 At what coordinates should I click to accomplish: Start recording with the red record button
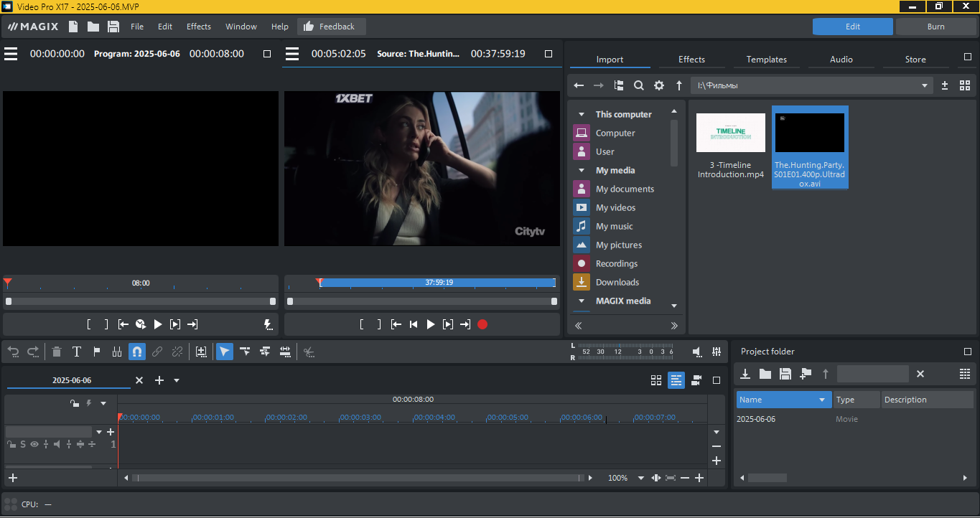[x=482, y=324]
